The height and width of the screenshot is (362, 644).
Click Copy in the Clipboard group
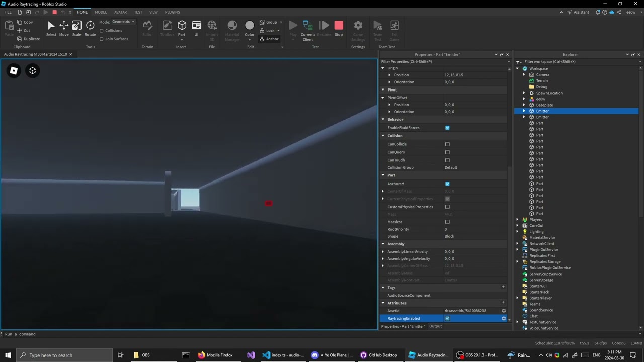(25, 22)
